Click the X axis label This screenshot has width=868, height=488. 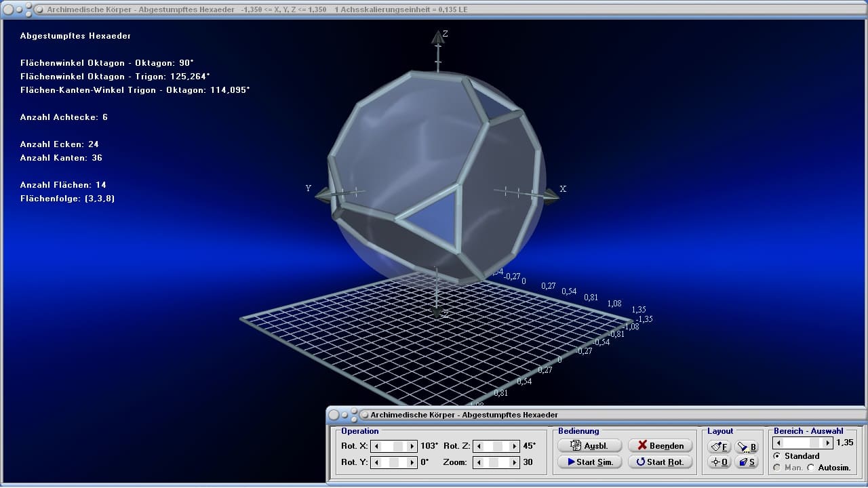point(563,189)
